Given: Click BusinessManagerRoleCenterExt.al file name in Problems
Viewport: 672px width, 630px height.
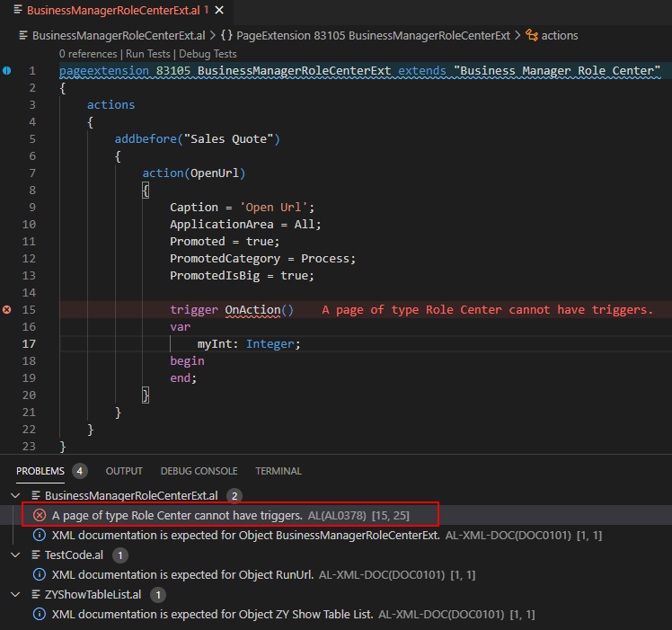Looking at the screenshot, I should pyautogui.click(x=131, y=496).
